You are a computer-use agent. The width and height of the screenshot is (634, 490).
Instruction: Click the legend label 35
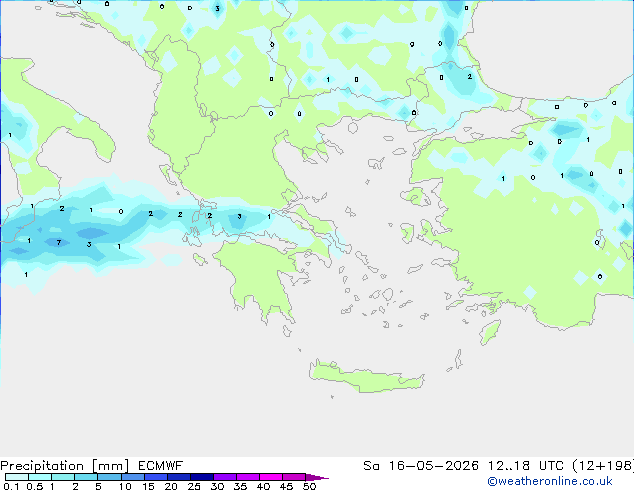[240, 486]
